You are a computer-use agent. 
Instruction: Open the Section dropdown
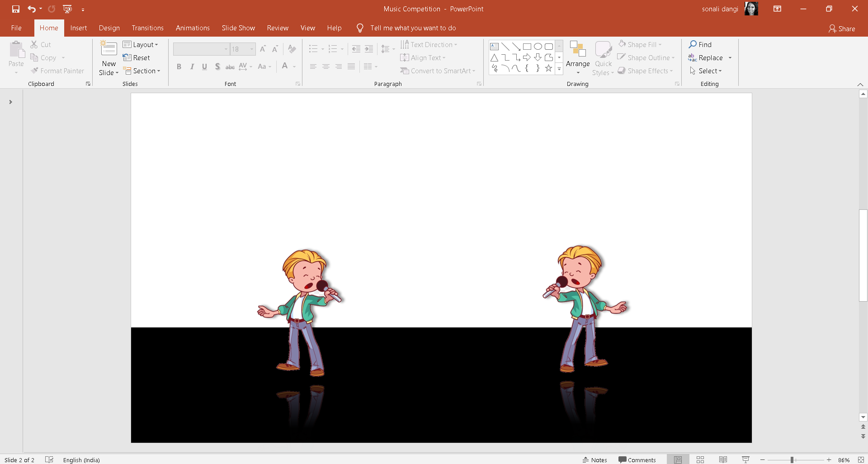pos(142,71)
